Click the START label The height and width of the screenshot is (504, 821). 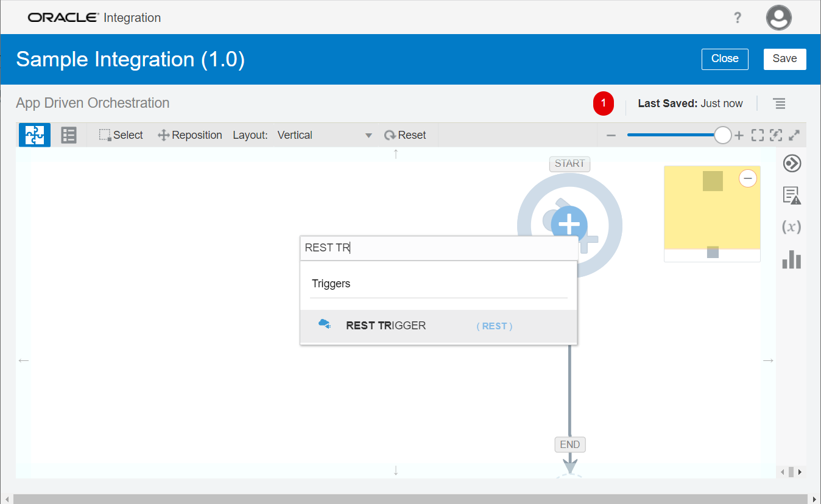(569, 164)
